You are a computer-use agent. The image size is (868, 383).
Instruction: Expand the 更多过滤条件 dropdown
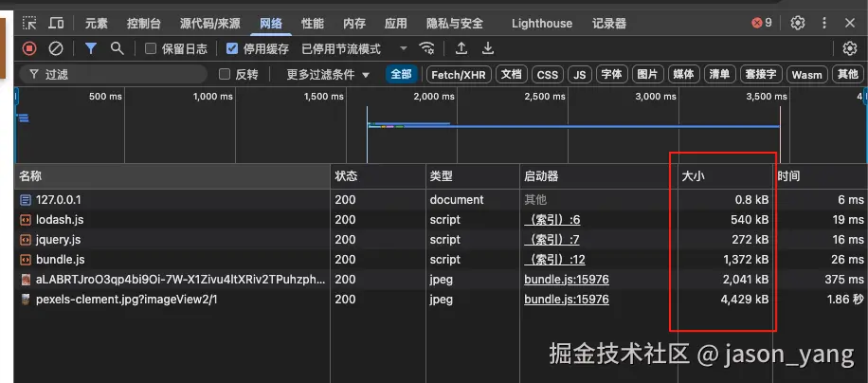[x=328, y=75]
